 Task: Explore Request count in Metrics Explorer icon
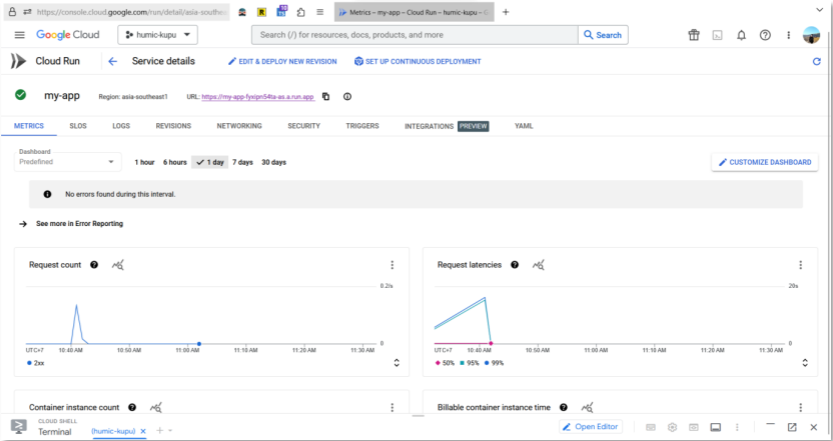coord(118,265)
